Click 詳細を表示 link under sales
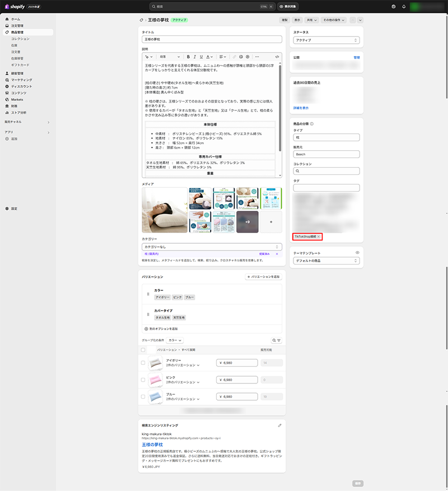 pyautogui.click(x=301, y=108)
